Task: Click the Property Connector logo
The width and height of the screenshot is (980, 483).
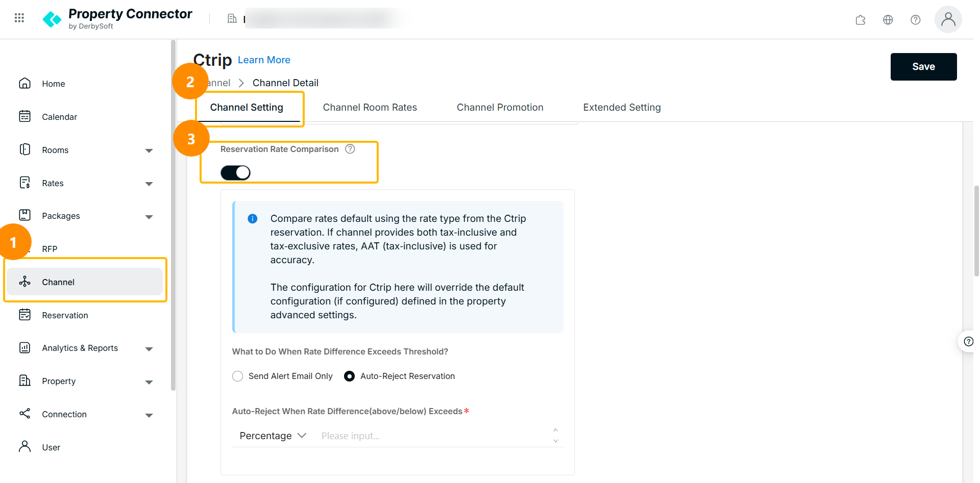Action: coord(117,19)
